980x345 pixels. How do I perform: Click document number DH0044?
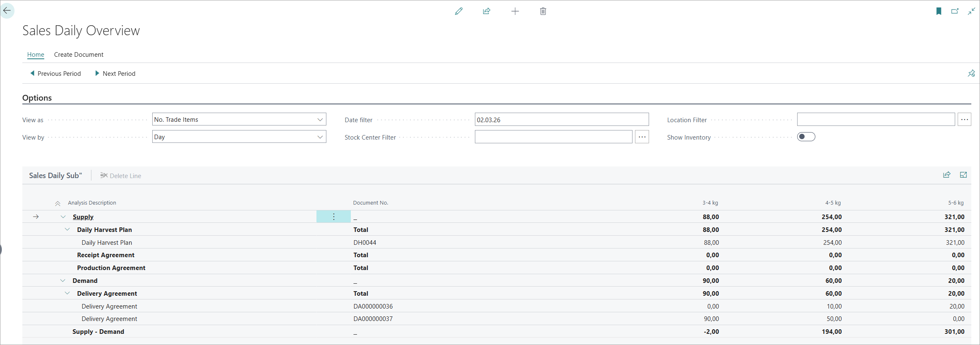point(365,242)
